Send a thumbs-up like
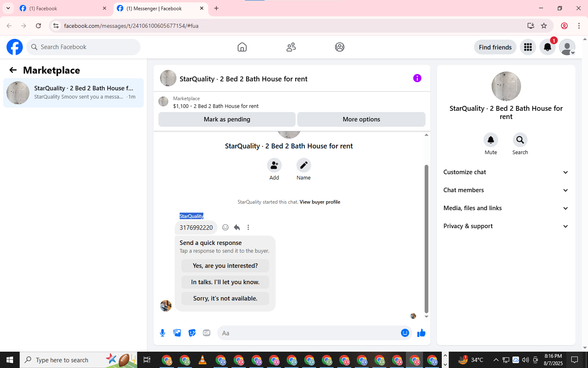This screenshot has height=368, width=588. pos(421,333)
